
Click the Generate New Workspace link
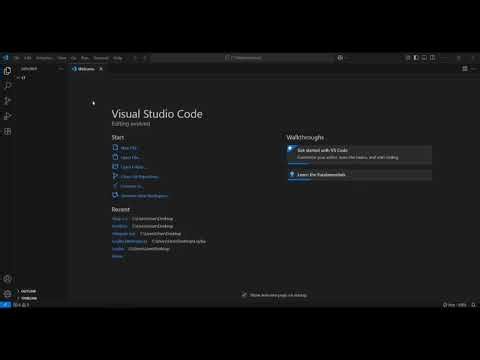coord(145,196)
